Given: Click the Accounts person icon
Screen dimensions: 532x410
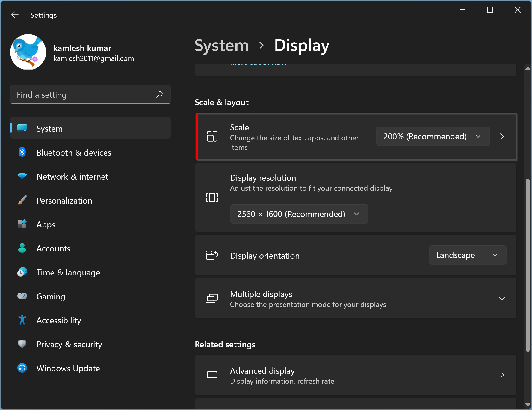Looking at the screenshot, I should coord(22,248).
